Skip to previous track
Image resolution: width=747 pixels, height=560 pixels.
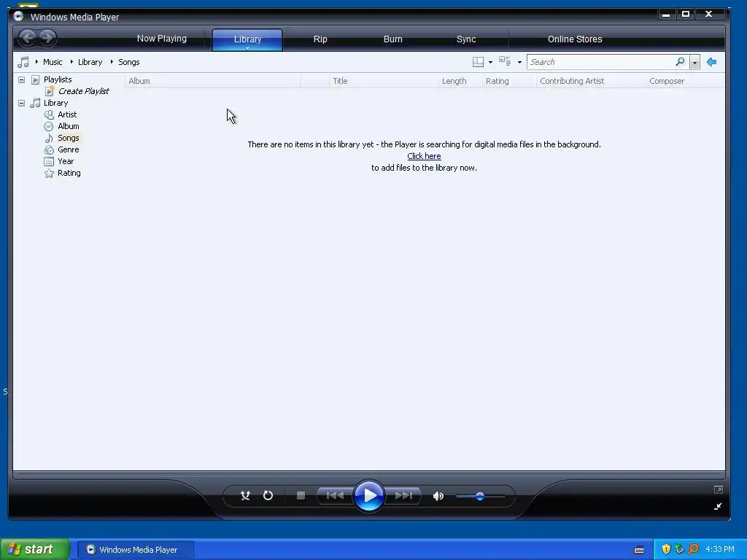coord(335,496)
